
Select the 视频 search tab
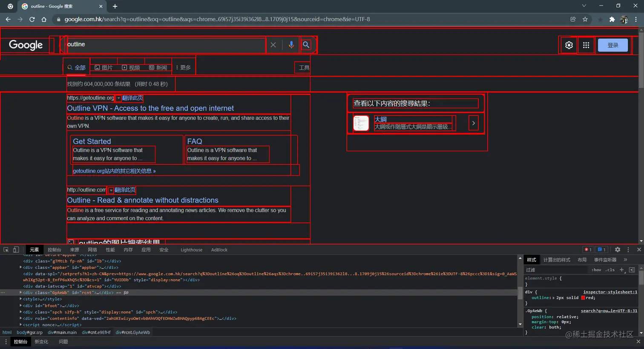pos(131,67)
